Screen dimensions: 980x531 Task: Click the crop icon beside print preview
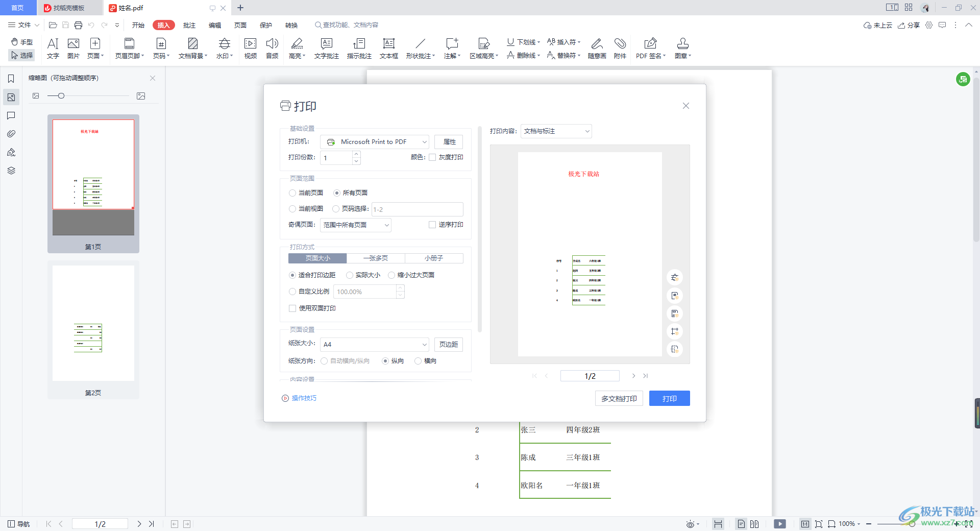(x=675, y=331)
